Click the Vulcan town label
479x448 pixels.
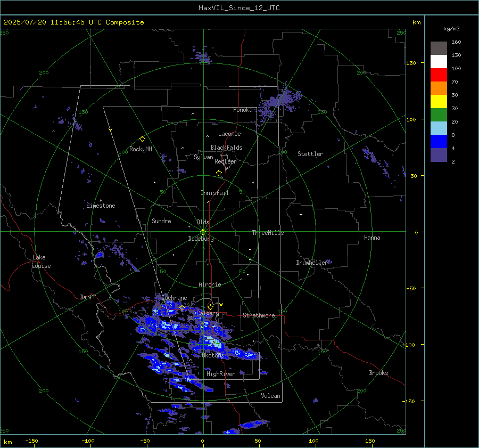coord(270,396)
